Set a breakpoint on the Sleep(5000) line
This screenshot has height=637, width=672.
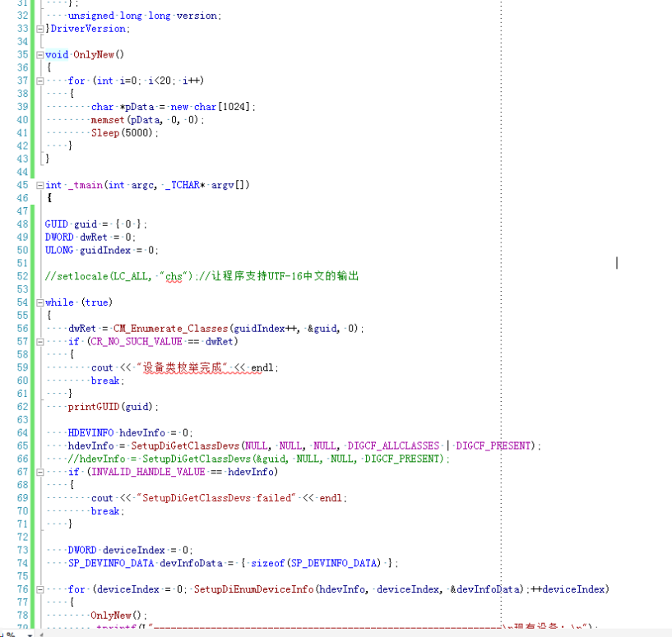click(x=8, y=132)
